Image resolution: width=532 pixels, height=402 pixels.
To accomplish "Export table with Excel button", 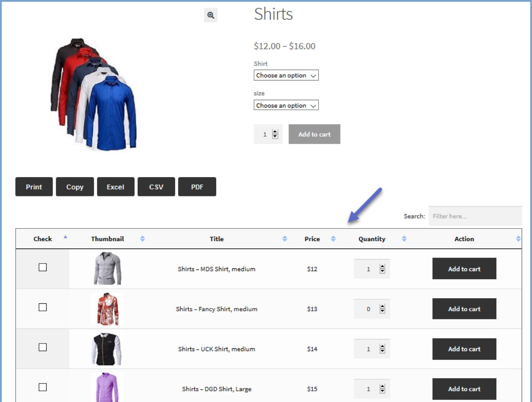I will [x=115, y=187].
